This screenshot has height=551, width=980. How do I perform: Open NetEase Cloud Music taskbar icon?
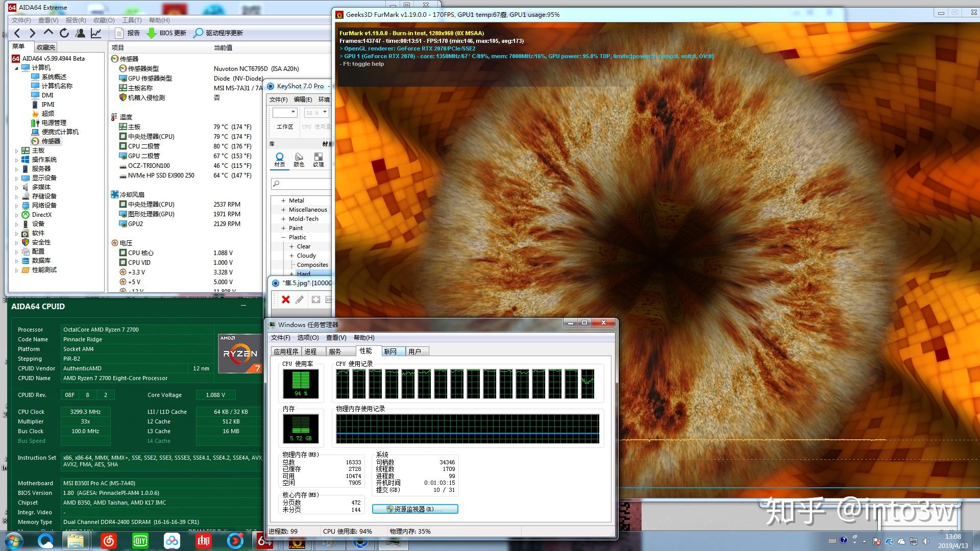coord(108,541)
